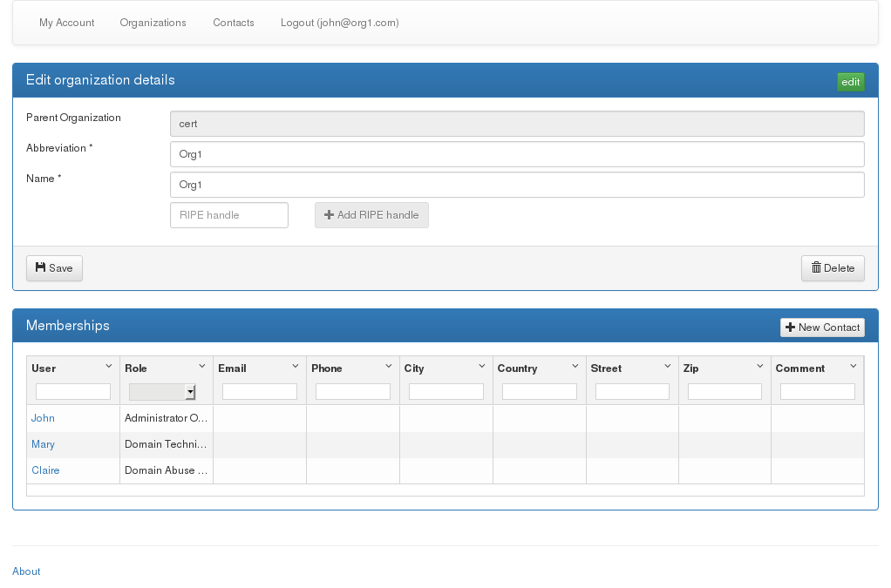
Task: Click the Comment column filter box
Action: 818,392
